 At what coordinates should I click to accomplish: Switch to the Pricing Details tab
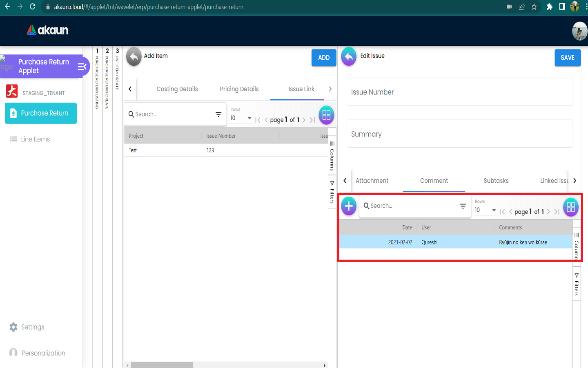tap(239, 89)
